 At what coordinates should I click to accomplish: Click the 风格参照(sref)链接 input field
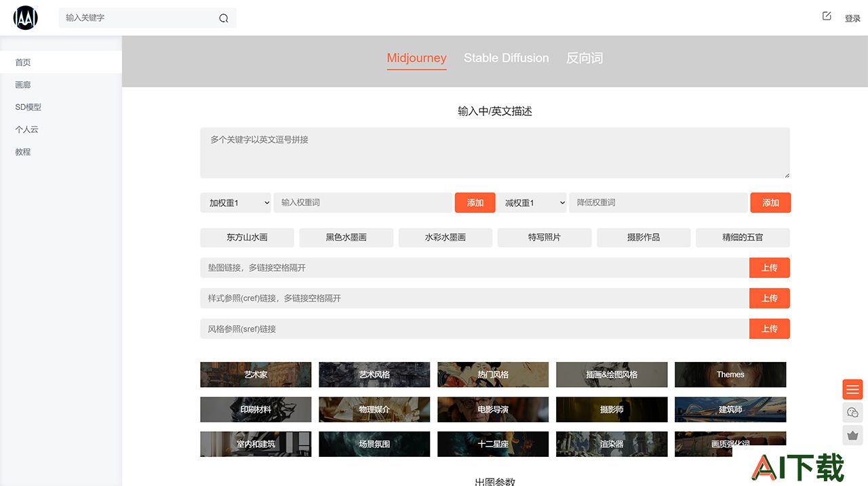point(475,329)
